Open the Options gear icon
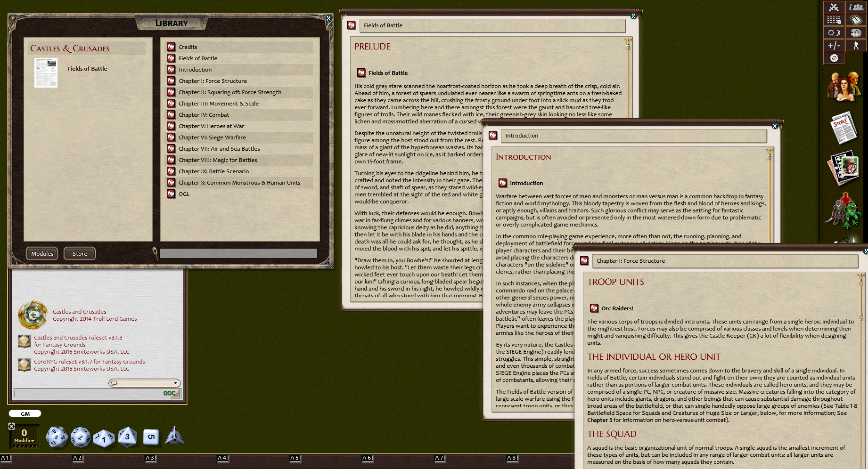This screenshot has width=868, height=469. [834, 57]
